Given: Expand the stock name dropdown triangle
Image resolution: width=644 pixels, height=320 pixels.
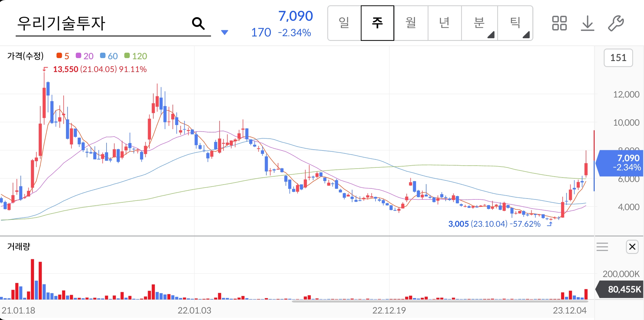Looking at the screenshot, I should coord(225,32).
